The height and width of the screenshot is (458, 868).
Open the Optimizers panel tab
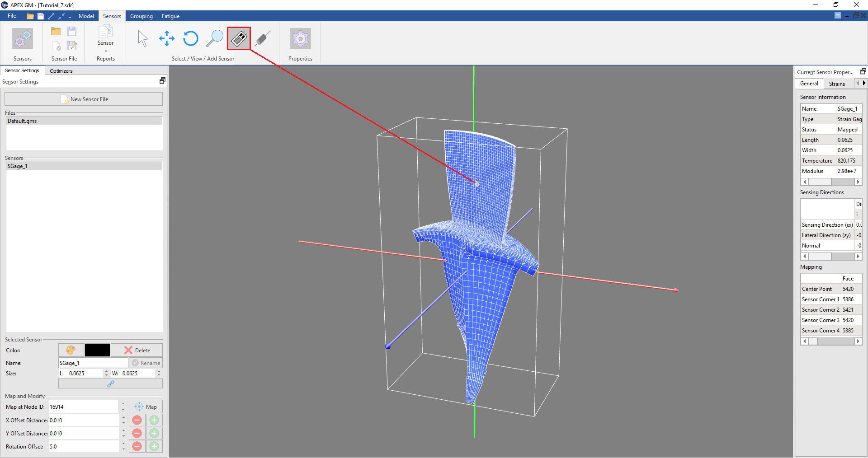point(61,71)
